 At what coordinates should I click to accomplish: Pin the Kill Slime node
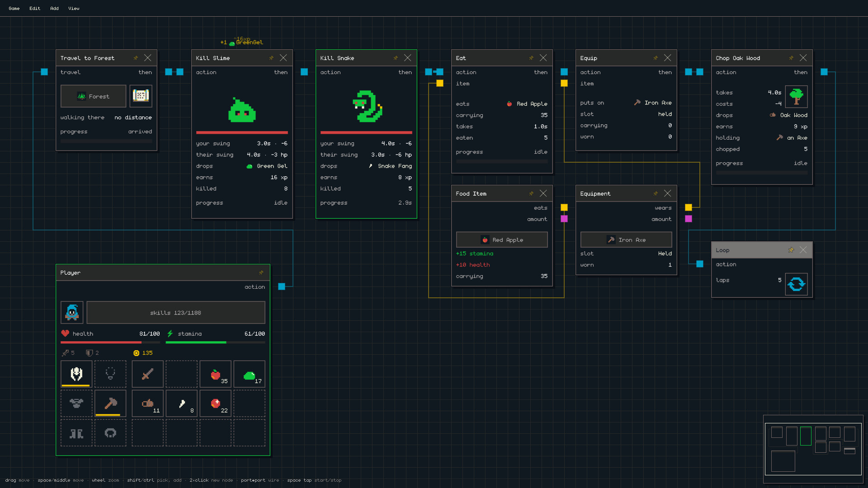point(271,58)
